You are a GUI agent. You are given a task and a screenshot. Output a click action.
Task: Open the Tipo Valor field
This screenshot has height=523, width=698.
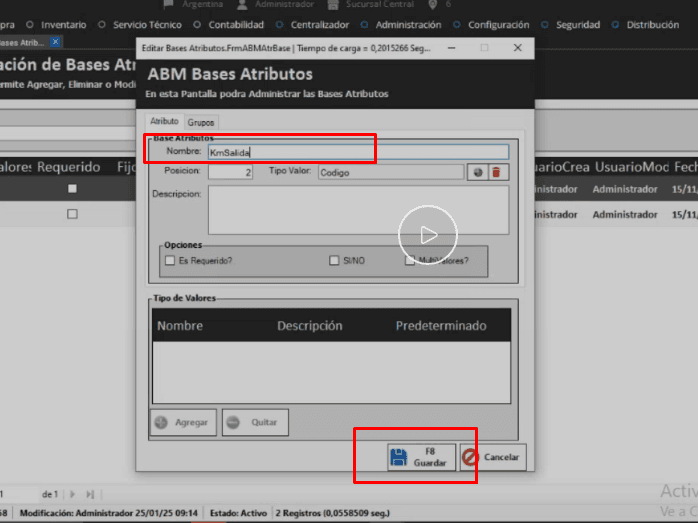point(390,172)
